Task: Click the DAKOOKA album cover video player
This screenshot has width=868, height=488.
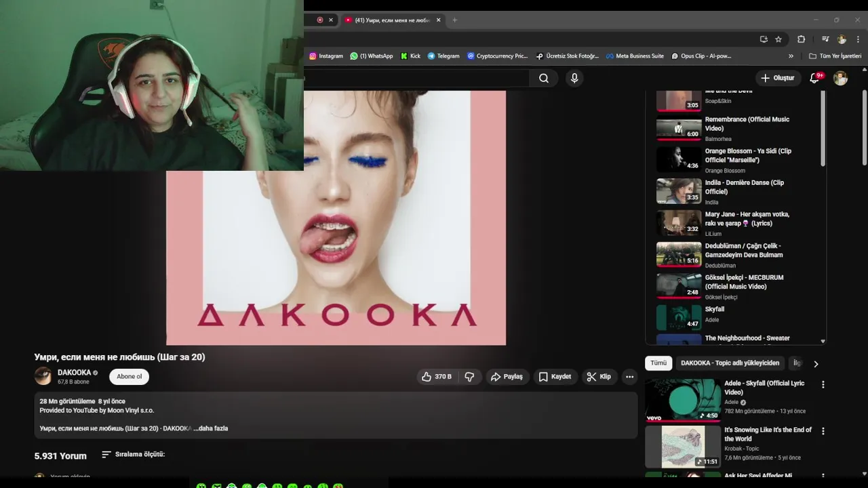Action: (336, 218)
